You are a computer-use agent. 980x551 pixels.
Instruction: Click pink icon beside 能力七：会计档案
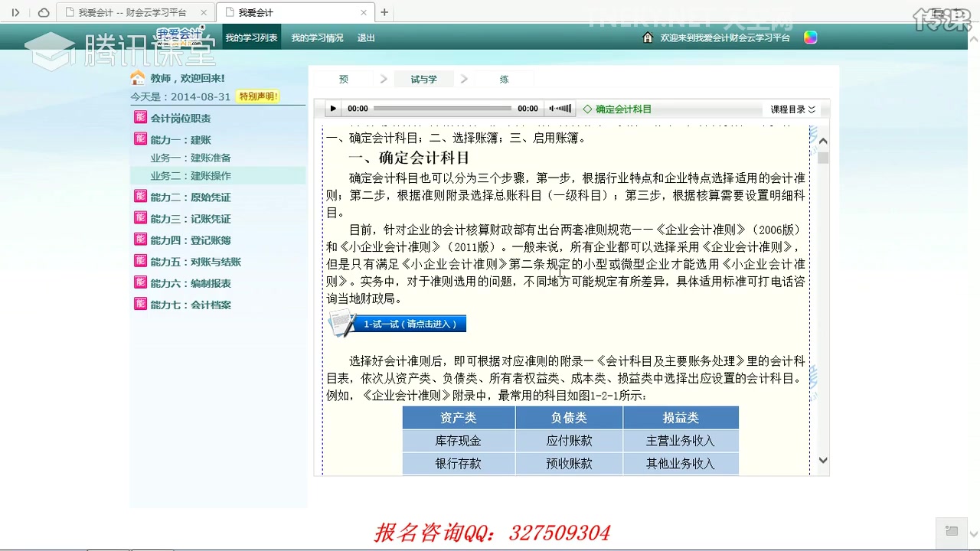pyautogui.click(x=140, y=303)
